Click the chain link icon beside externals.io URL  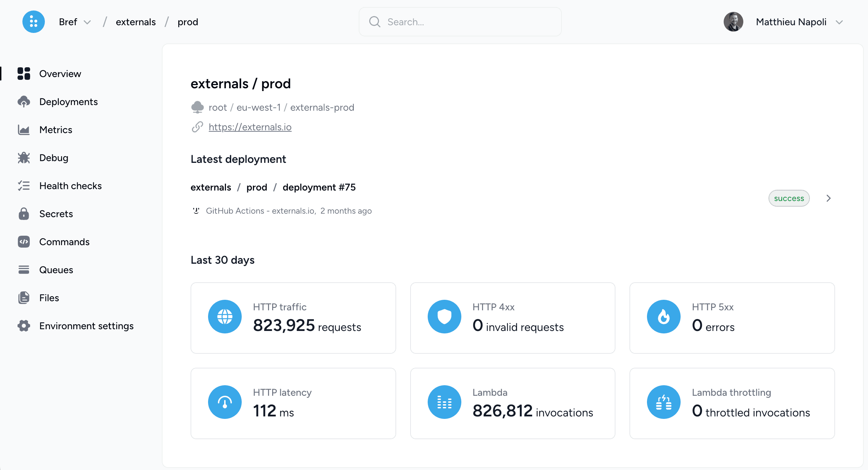(198, 127)
